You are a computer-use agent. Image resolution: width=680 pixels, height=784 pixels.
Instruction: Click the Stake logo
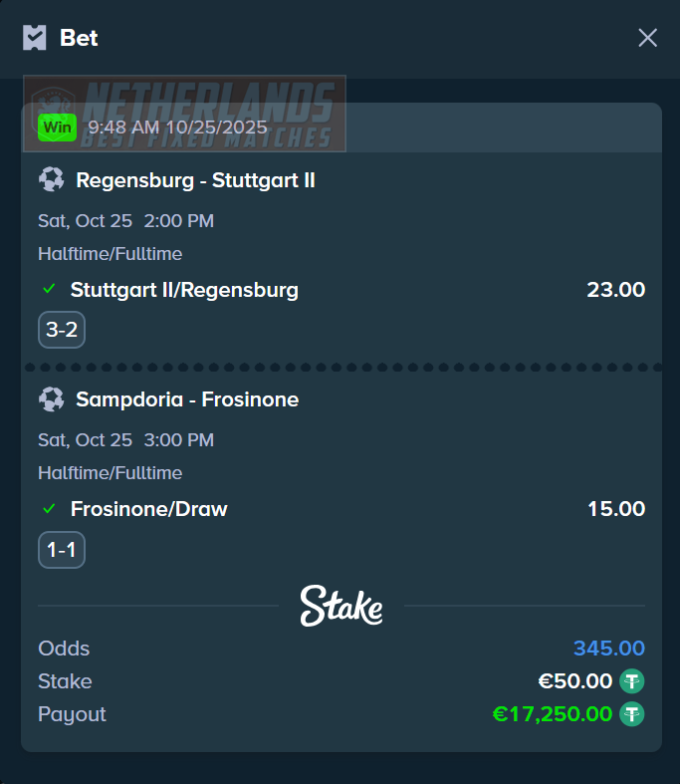341,606
